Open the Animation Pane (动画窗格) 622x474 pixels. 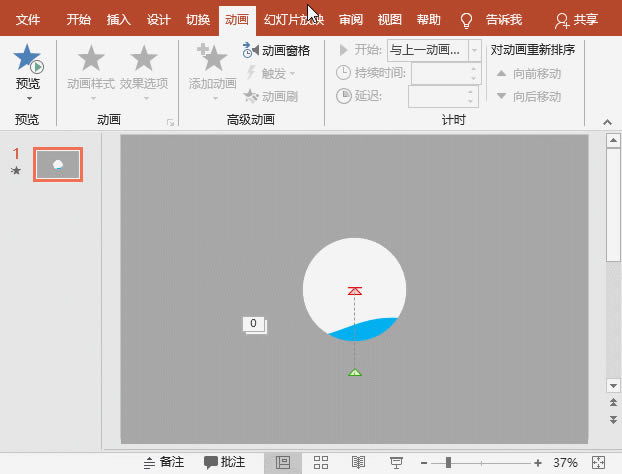(x=276, y=50)
